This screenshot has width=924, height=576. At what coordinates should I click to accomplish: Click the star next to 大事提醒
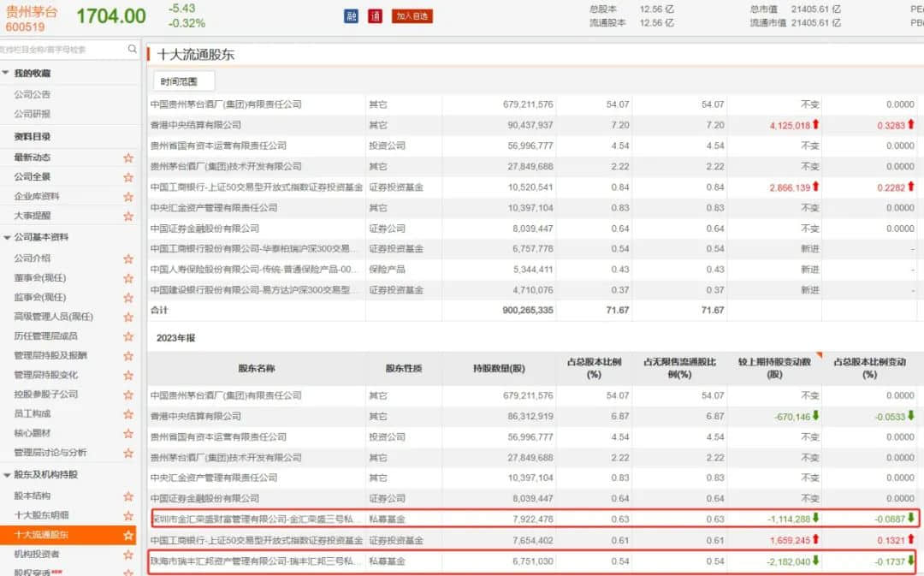[128, 216]
